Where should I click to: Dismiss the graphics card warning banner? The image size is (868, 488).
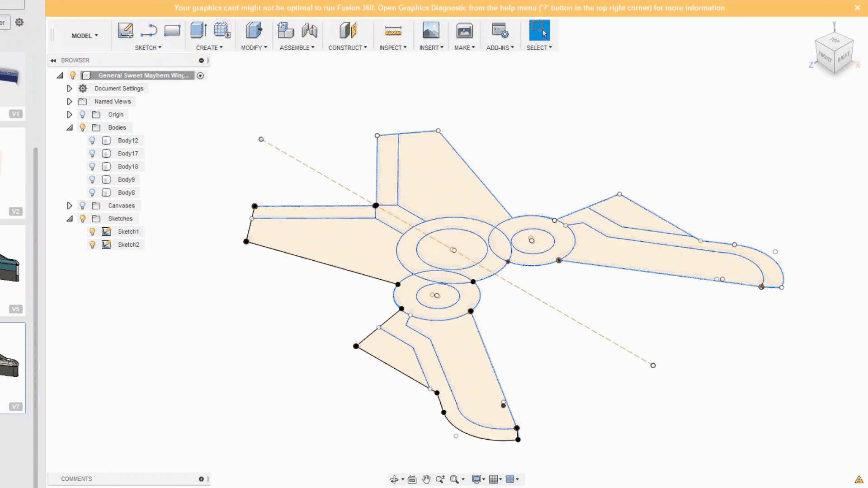point(857,8)
